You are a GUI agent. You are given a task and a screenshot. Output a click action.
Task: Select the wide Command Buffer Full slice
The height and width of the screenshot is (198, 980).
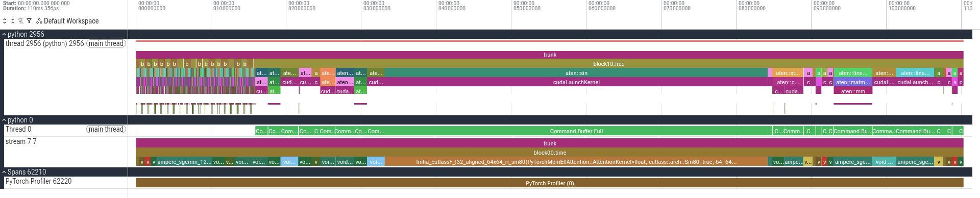tap(576, 131)
